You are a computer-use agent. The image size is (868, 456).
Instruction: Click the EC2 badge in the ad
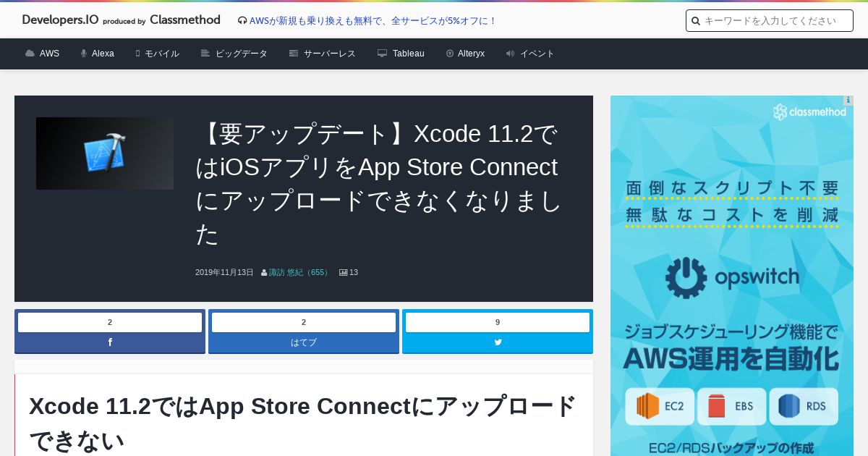point(660,407)
